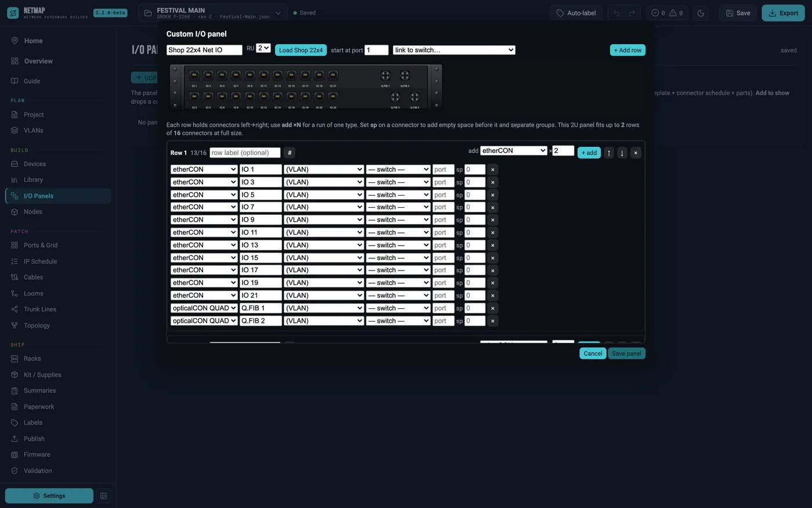The width and height of the screenshot is (812, 508).
Task: Open Paperwork page
Action: click(58, 406)
